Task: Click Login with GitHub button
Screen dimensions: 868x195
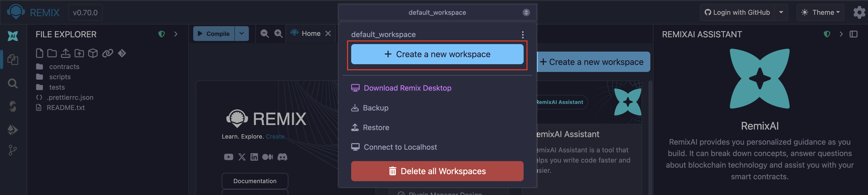Action: pos(737,13)
